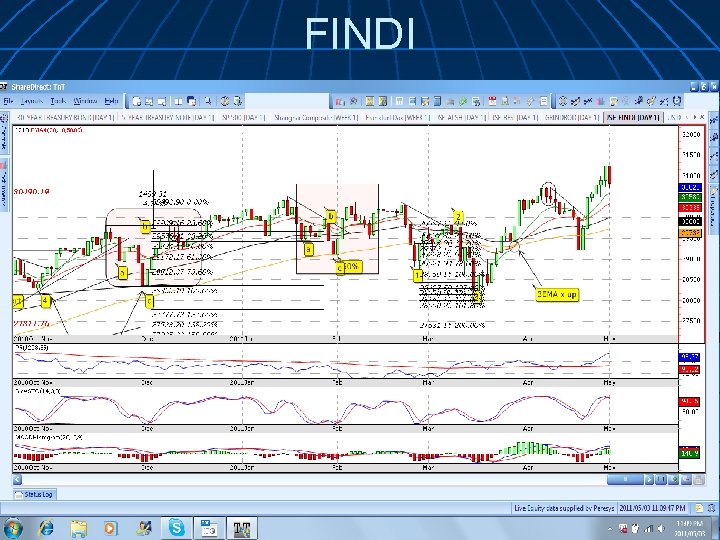The image size is (720, 540).
Task: Click the blue price tag on price axis
Action: pyautogui.click(x=690, y=187)
